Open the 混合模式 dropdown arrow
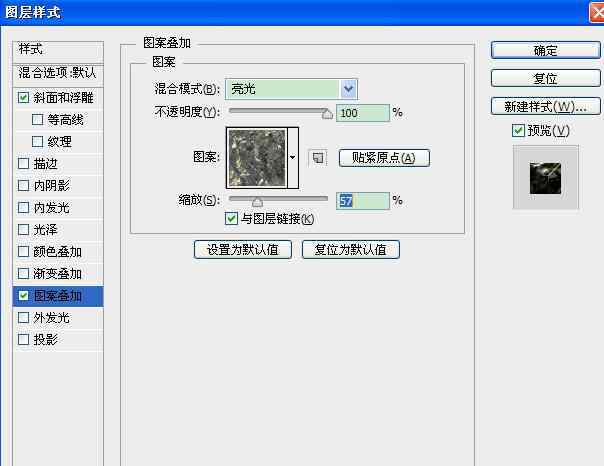This screenshot has height=466, width=604. point(349,89)
